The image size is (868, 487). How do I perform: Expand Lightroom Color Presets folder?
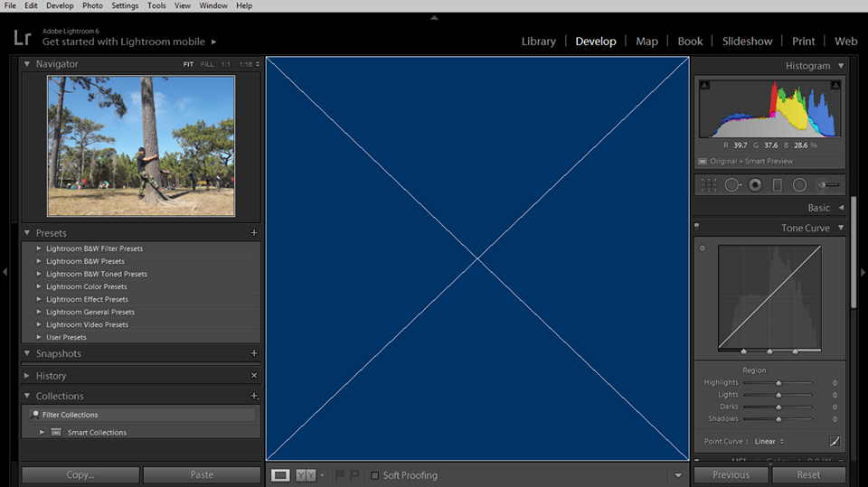(39, 286)
